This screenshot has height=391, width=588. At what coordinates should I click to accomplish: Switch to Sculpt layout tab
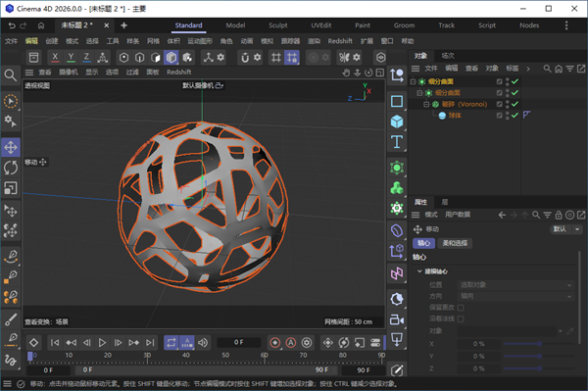(278, 25)
